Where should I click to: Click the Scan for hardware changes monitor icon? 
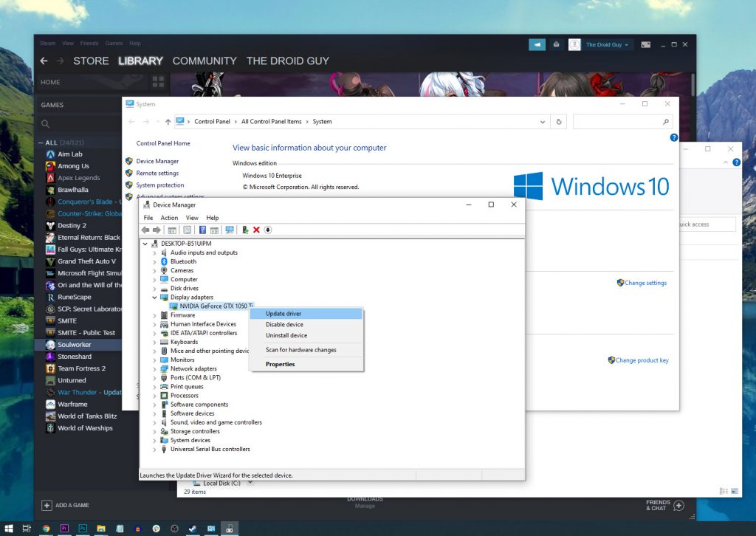[x=230, y=230]
